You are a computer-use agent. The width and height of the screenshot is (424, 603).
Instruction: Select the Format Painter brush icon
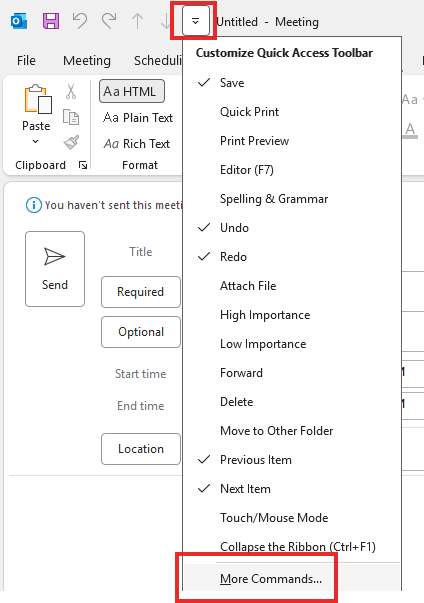[71, 143]
